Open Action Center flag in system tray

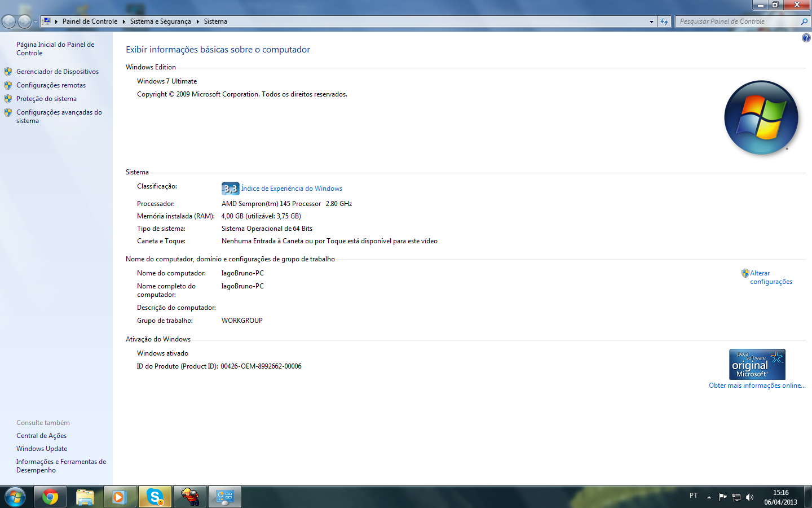click(x=722, y=497)
